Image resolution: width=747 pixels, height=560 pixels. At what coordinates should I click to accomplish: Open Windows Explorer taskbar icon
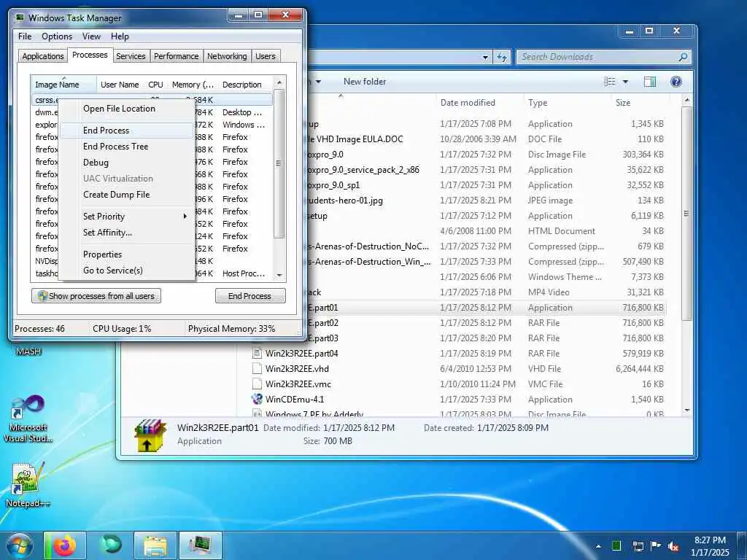tap(155, 545)
